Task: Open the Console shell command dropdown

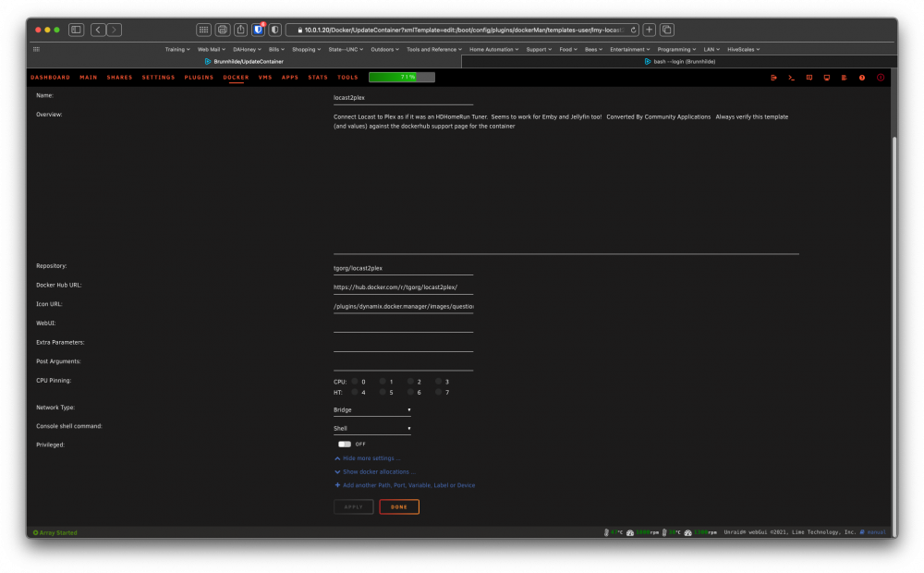Action: (371, 429)
